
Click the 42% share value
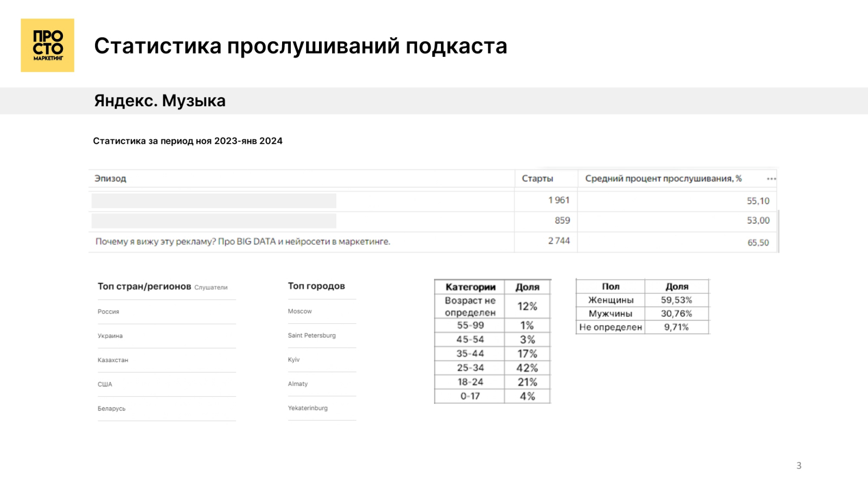pos(527,368)
